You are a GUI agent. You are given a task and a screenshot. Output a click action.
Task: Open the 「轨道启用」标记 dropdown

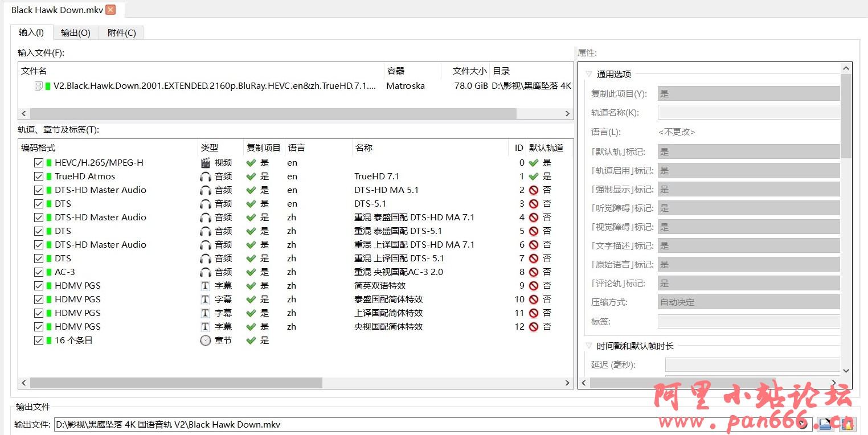[748, 170]
